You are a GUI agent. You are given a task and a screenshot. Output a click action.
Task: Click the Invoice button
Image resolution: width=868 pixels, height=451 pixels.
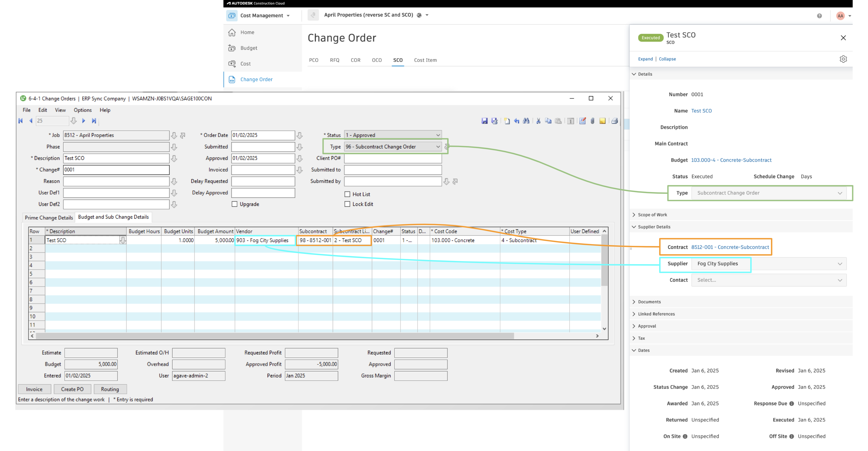tap(34, 389)
